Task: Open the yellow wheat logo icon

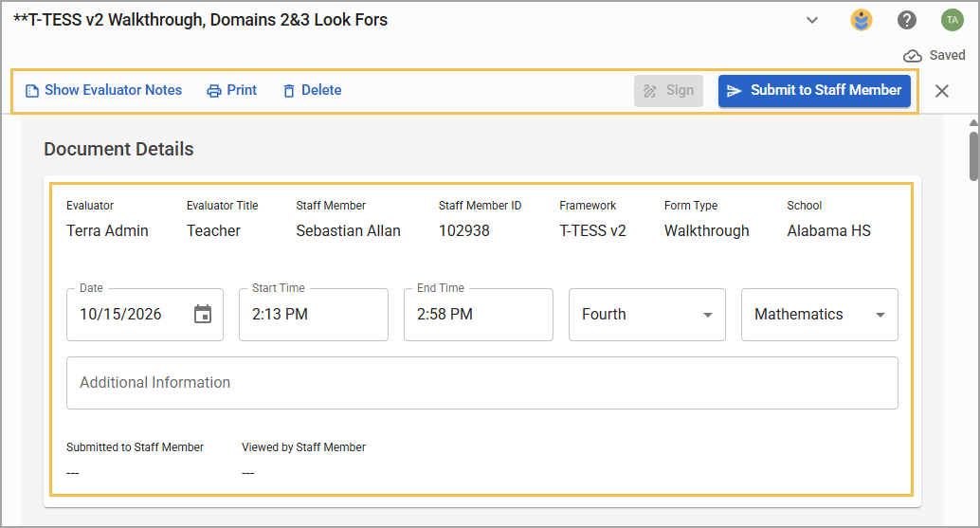Action: pos(862,20)
